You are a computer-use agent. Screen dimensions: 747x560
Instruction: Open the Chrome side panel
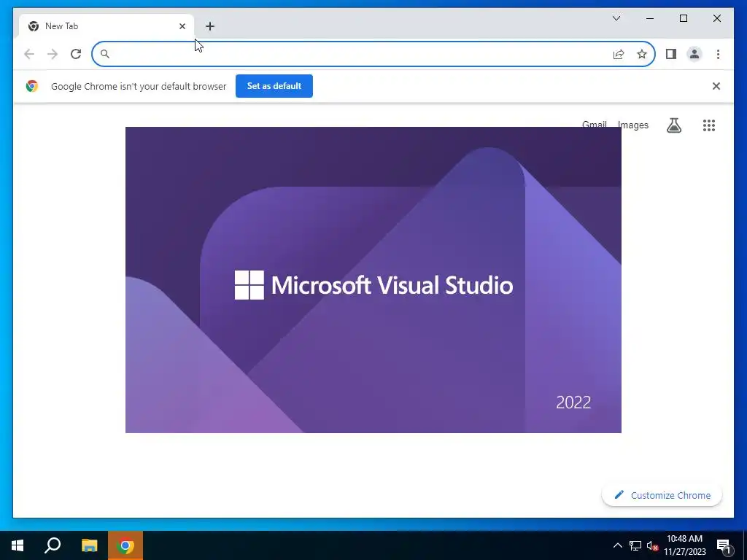671,54
